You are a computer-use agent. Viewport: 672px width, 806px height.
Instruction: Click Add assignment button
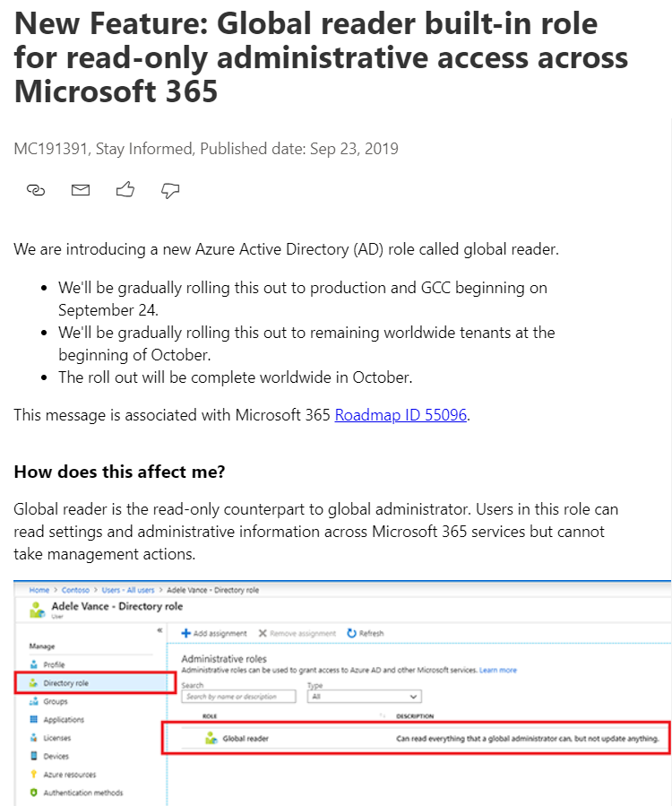point(214,633)
